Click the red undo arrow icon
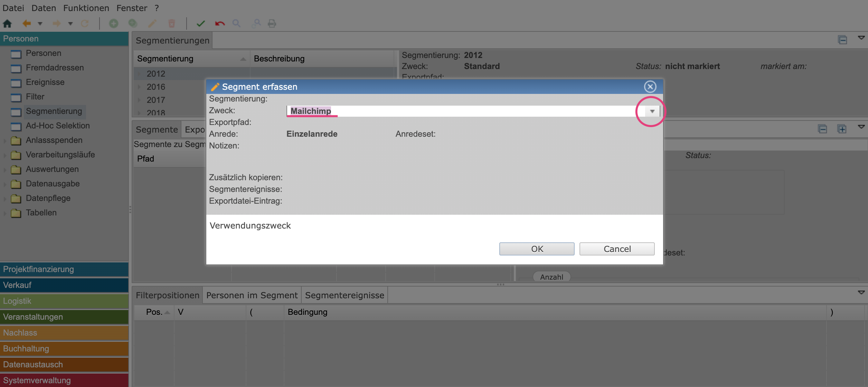Screen dimensions: 868x387 click(220, 23)
